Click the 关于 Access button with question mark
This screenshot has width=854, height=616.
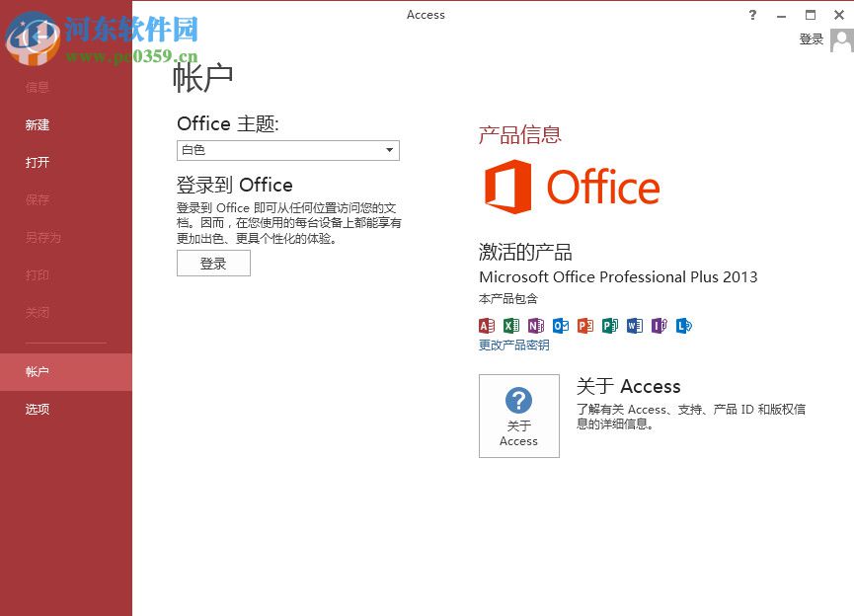click(518, 415)
